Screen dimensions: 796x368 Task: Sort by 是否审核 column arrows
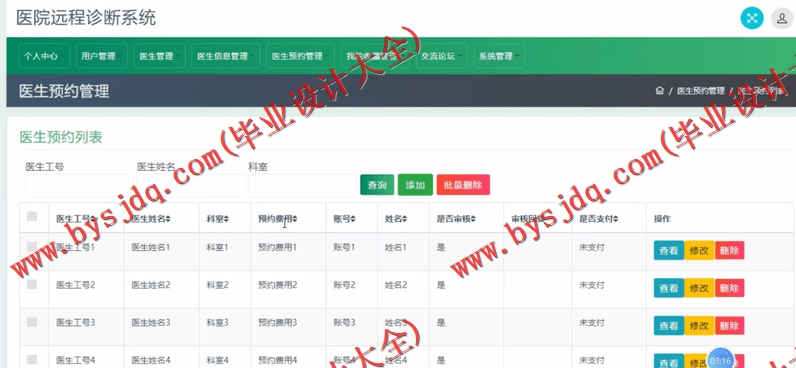(473, 219)
